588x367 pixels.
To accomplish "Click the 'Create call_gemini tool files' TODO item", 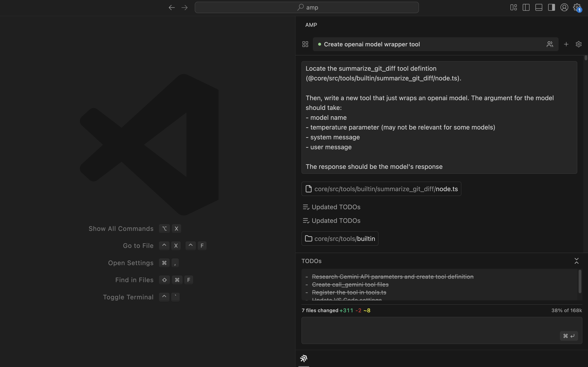I will click(350, 285).
